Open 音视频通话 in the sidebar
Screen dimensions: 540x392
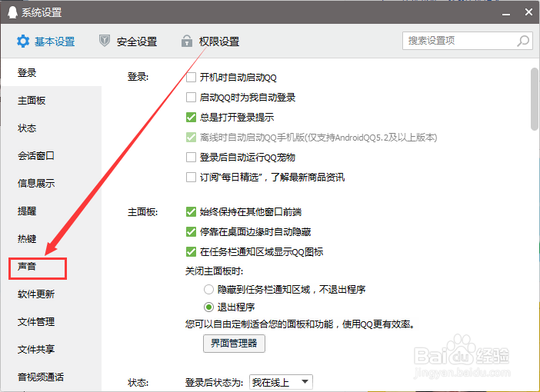point(51,377)
